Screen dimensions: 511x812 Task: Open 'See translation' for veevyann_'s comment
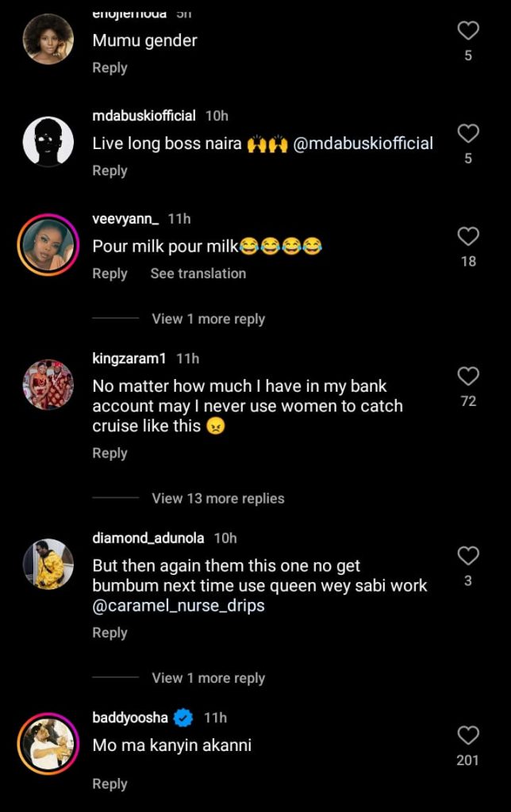coord(198,274)
